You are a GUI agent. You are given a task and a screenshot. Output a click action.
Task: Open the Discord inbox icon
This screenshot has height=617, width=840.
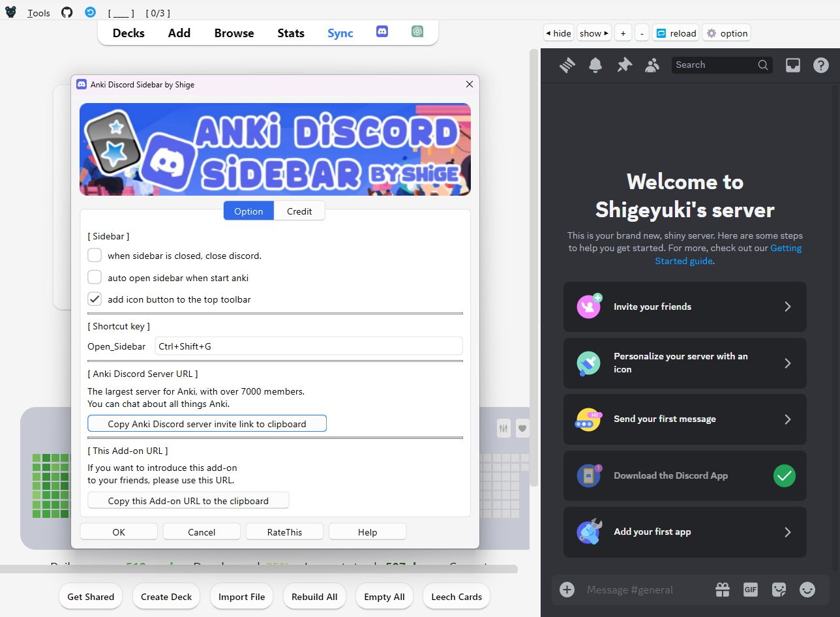pyautogui.click(x=792, y=65)
